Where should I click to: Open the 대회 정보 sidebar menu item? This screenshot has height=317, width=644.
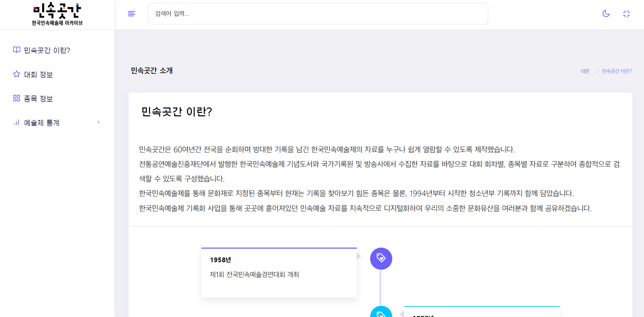pyautogui.click(x=38, y=74)
